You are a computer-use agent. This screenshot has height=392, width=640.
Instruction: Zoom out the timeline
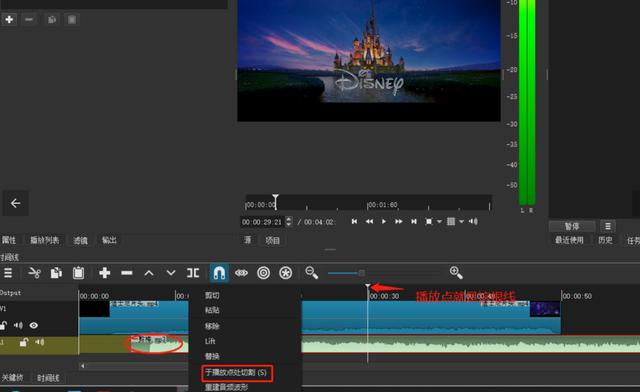[x=311, y=273]
